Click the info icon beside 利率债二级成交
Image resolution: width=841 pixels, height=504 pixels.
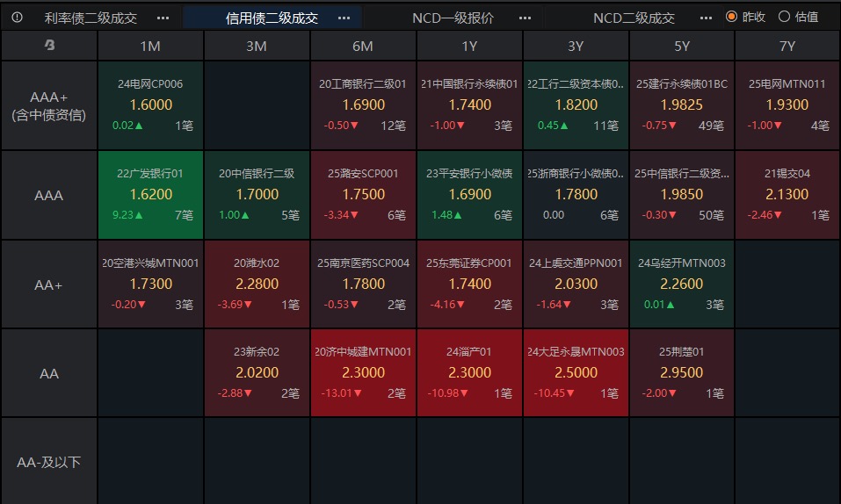point(18,18)
